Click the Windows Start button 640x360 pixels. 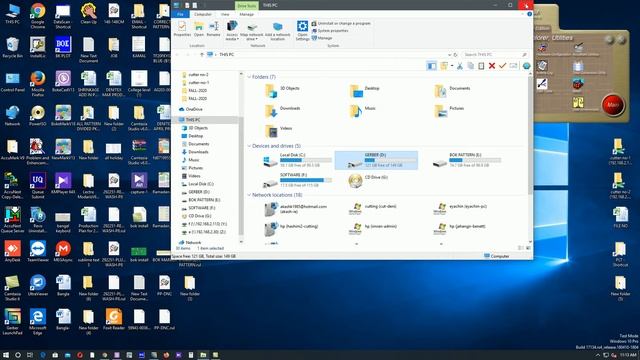tap(6, 355)
